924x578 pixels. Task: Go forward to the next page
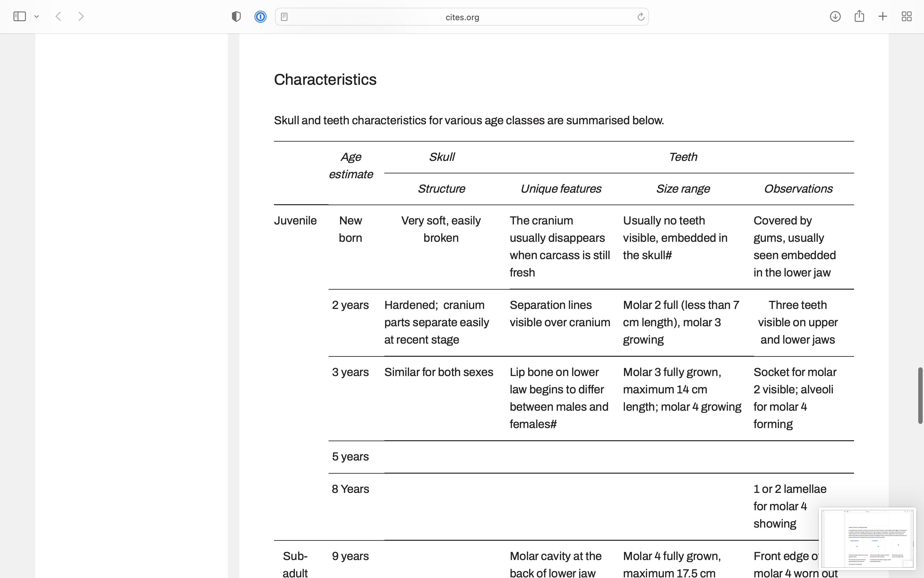81,16
